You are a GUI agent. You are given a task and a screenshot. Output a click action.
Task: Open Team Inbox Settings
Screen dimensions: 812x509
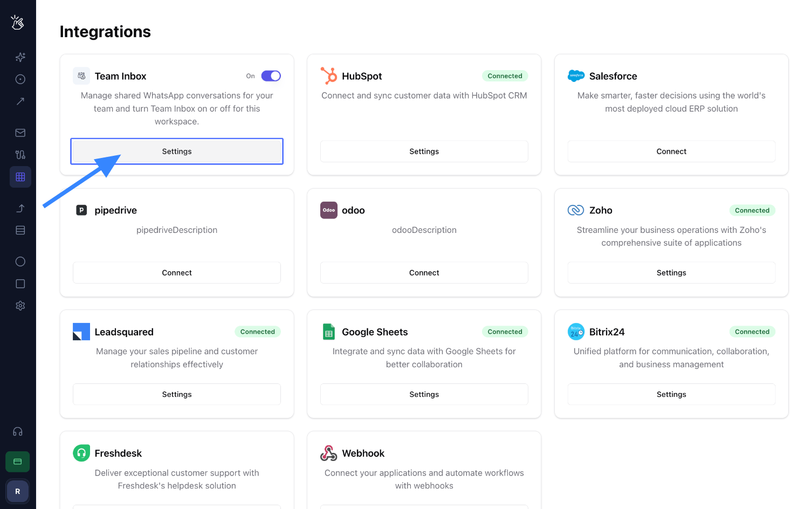pyautogui.click(x=177, y=152)
